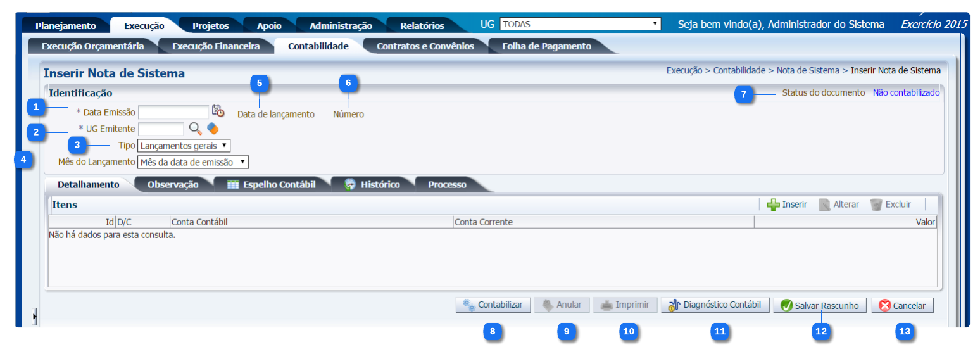980x347 pixels.
Task: Open the Mês do Lançamento dropdown
Action: click(193, 162)
